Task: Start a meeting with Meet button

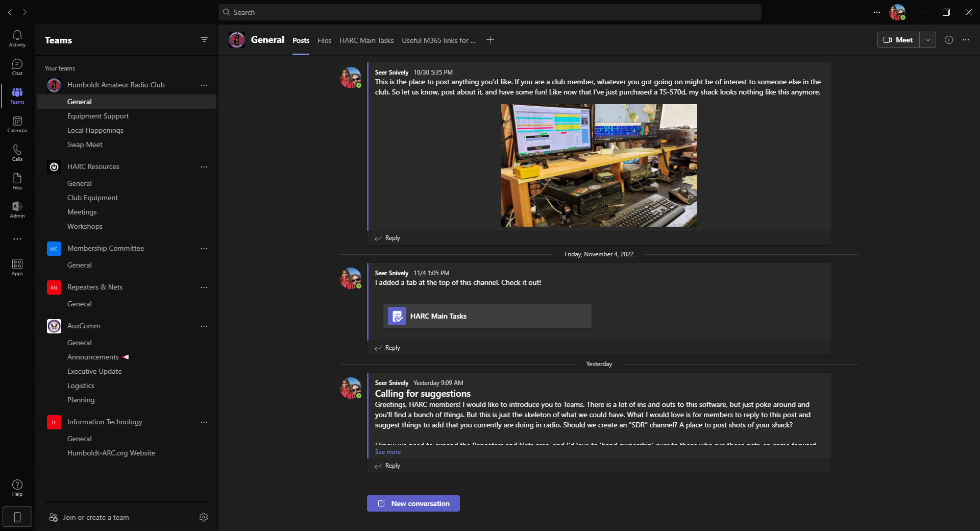Action: [x=898, y=40]
